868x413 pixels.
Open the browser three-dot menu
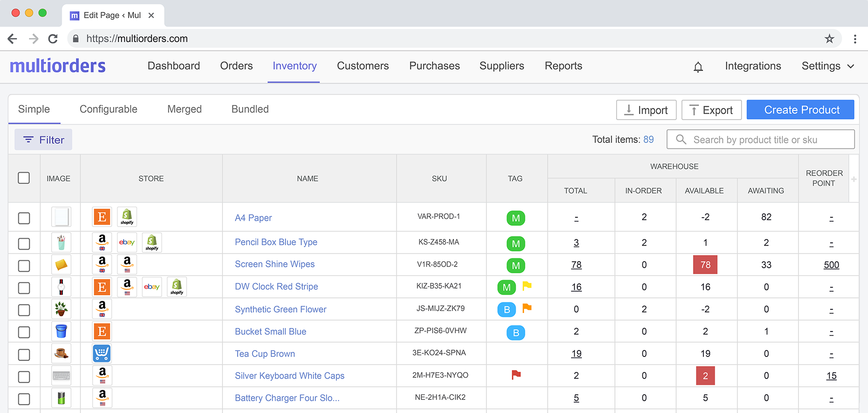[854, 39]
